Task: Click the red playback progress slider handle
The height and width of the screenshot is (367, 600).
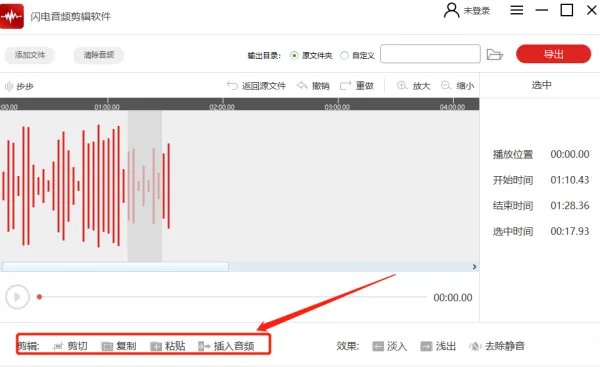Action: point(39,297)
